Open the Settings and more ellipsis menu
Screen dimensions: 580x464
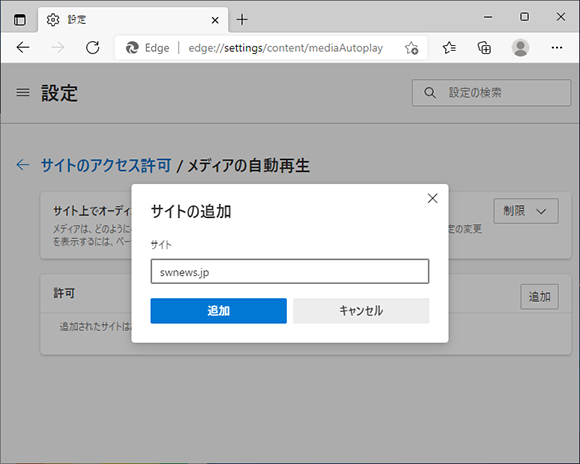pos(557,48)
